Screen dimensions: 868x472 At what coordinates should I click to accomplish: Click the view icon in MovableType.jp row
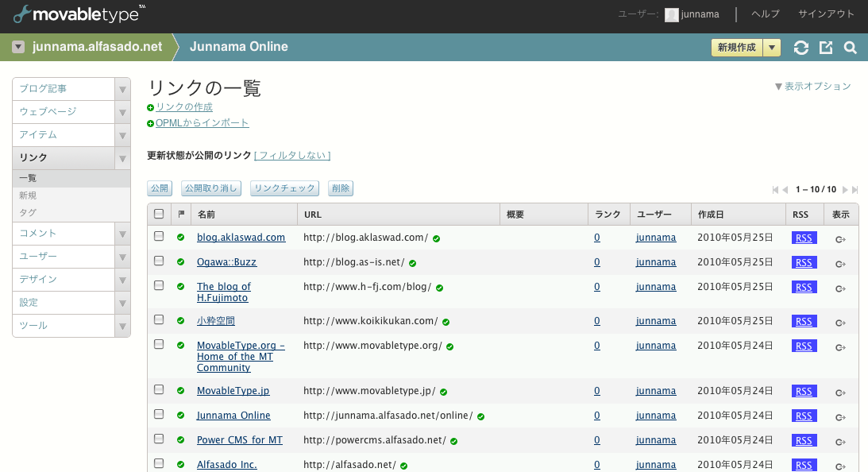[x=840, y=393]
